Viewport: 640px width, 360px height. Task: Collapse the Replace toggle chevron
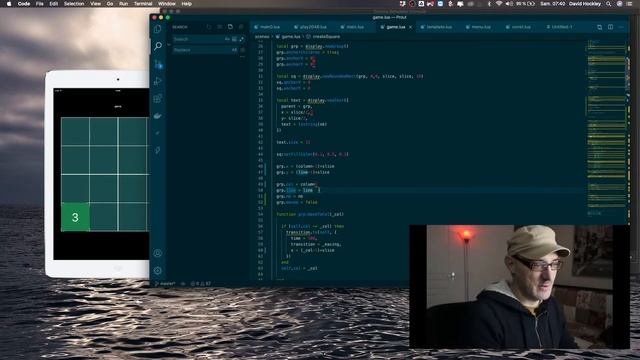point(169,44)
